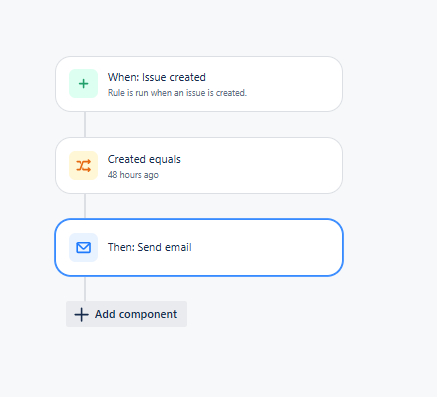Screen dimensions: 437x397
Task: Open the 'When: Issue created' trigger title
Action: coord(157,77)
